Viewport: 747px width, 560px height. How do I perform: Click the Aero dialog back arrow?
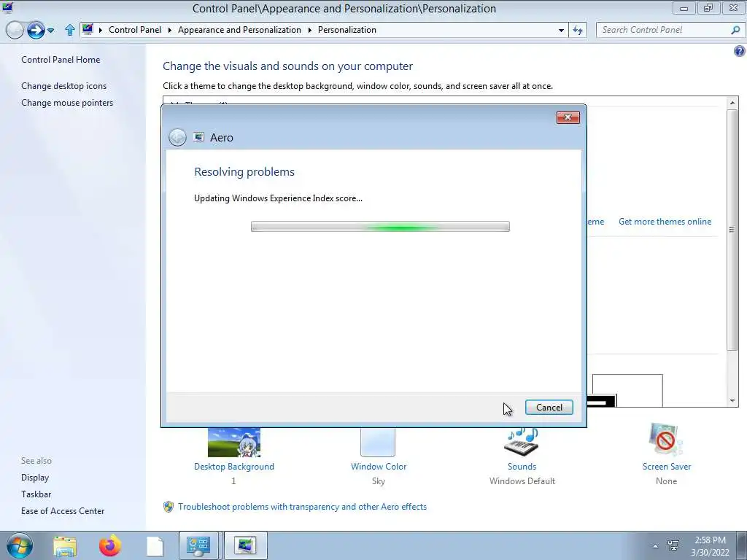tap(178, 138)
